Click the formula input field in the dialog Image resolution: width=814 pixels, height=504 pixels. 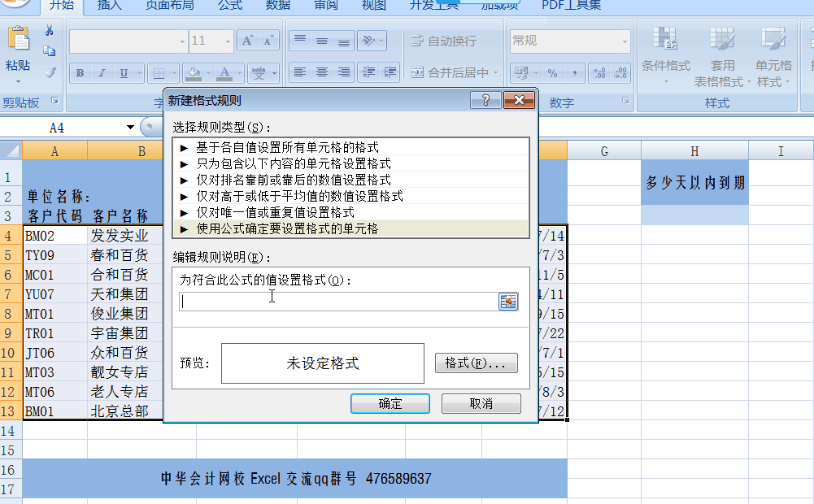[333, 302]
